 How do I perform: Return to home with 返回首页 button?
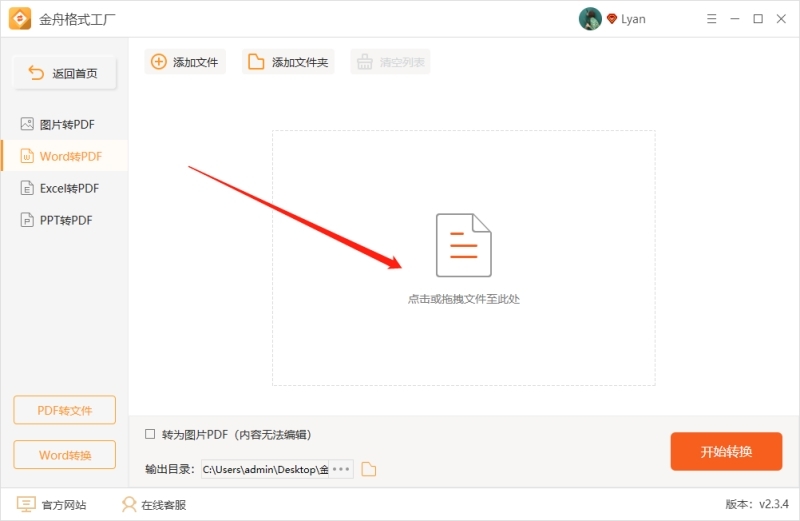point(65,73)
